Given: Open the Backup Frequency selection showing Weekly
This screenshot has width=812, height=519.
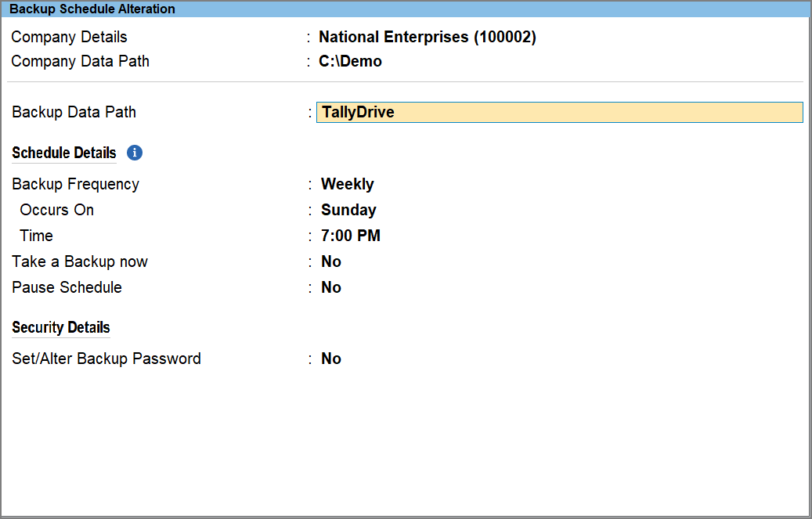Looking at the screenshot, I should [x=347, y=184].
